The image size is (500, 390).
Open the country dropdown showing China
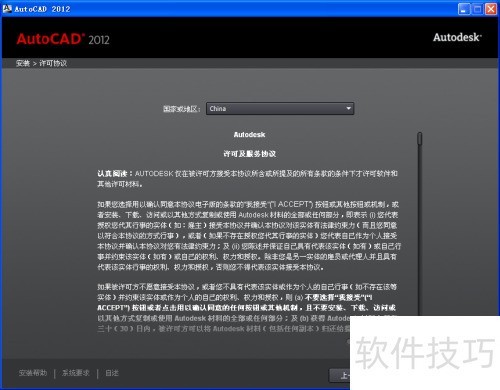[280, 109]
